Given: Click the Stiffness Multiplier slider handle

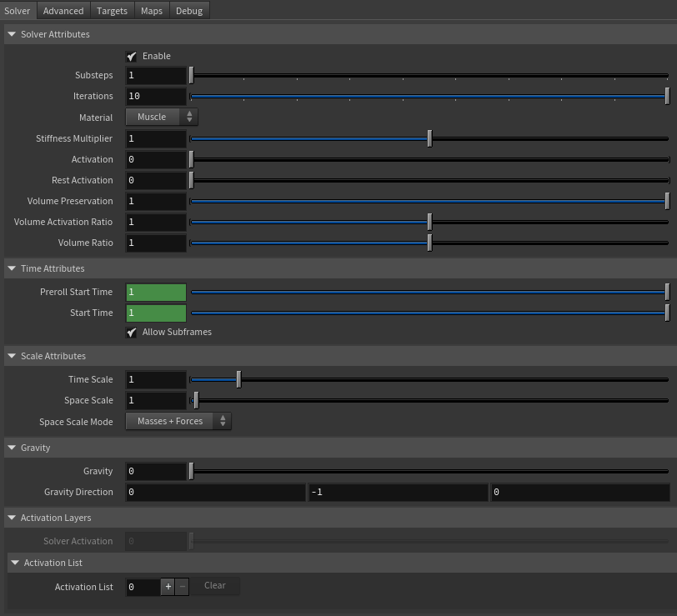Looking at the screenshot, I should pos(429,138).
